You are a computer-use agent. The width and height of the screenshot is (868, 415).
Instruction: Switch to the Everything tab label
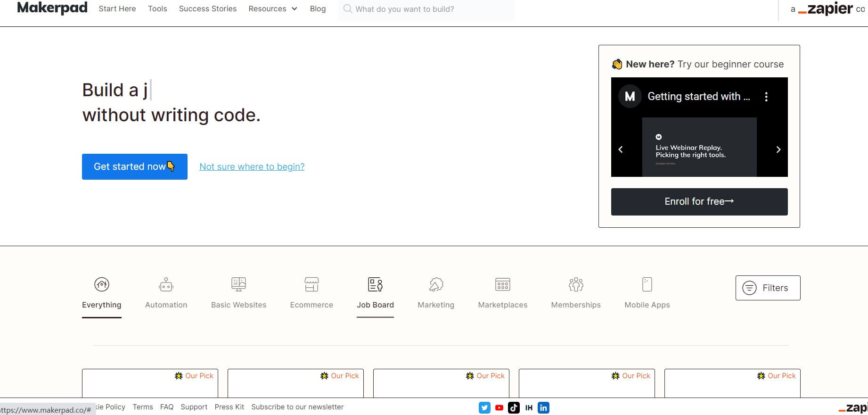point(102,305)
